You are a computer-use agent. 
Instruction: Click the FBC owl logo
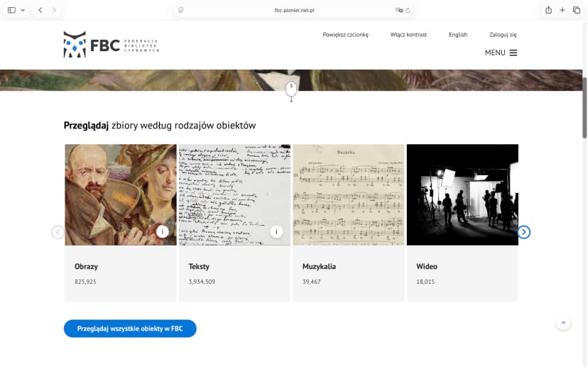(75, 45)
